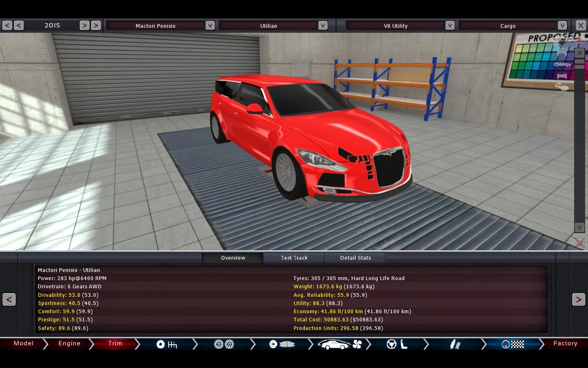Go to the Factory section
Viewport: 588px width, 368px height.
[x=565, y=343]
